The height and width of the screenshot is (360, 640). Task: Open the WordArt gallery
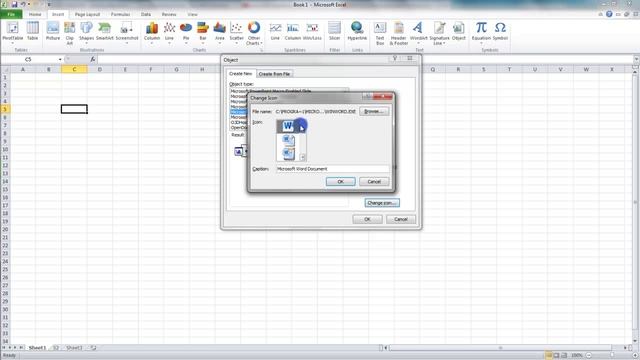click(418, 32)
